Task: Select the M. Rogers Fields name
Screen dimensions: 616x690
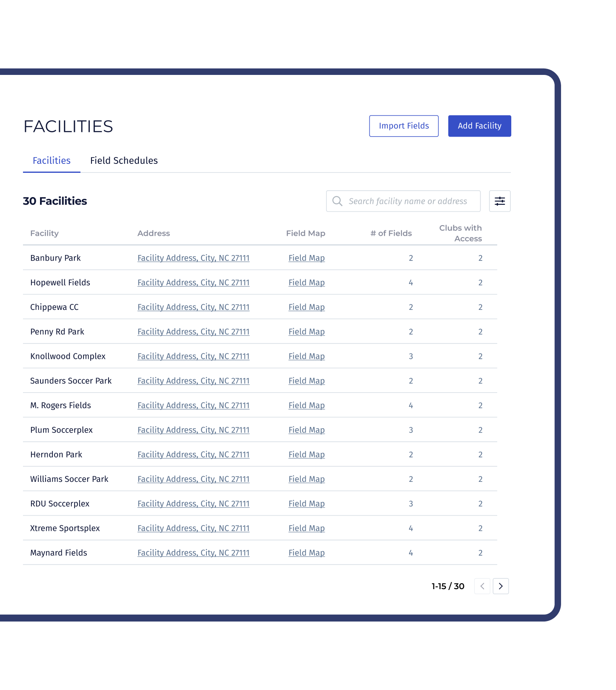Action: point(60,406)
